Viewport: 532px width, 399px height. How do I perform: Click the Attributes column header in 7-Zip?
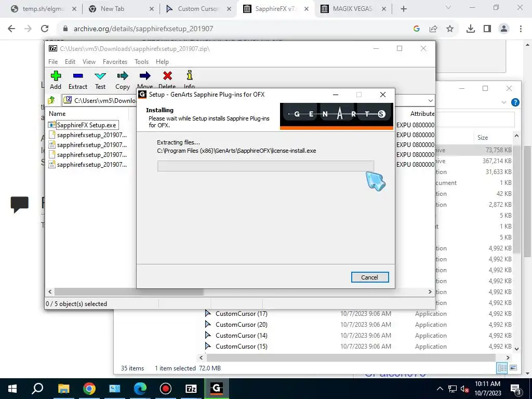422,114
